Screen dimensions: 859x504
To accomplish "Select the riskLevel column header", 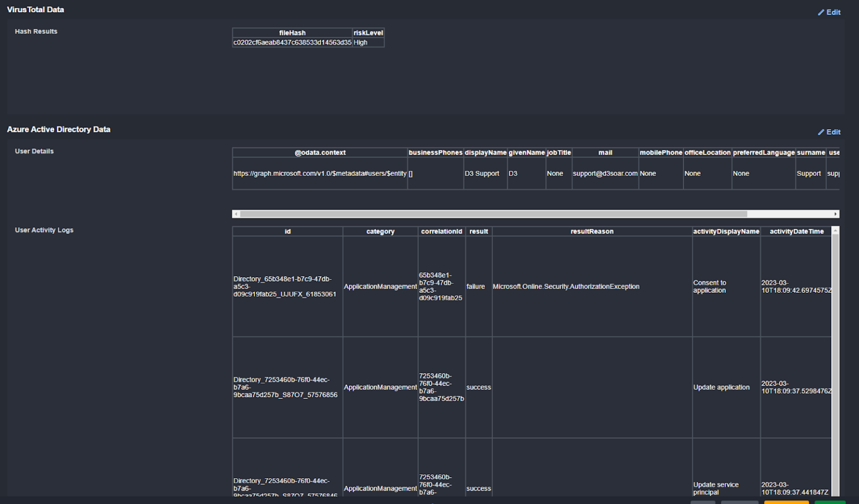I will point(367,32).
